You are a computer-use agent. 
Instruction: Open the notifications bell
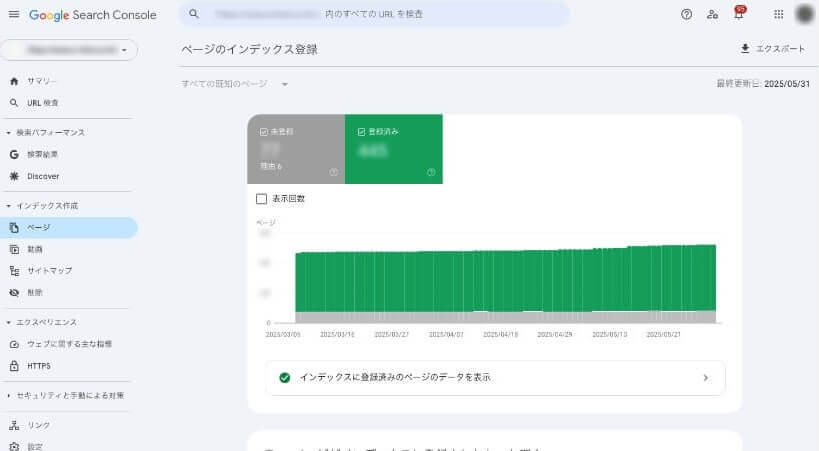coord(739,14)
